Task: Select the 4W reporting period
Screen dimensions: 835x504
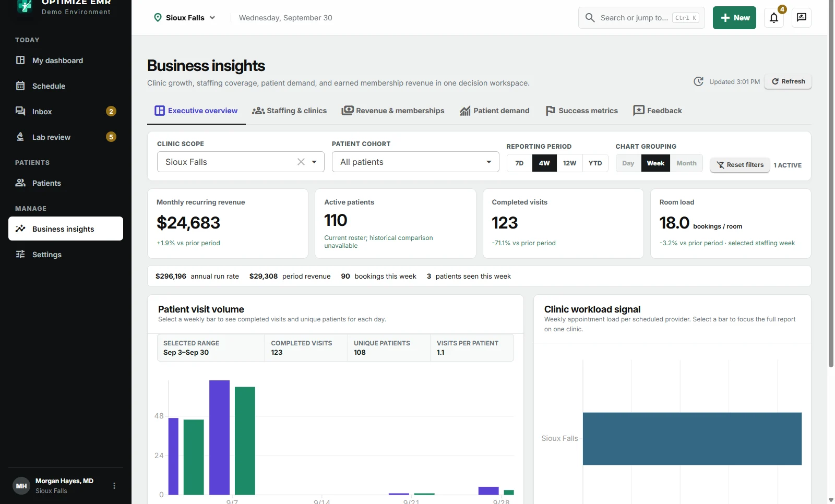Action: [544, 163]
